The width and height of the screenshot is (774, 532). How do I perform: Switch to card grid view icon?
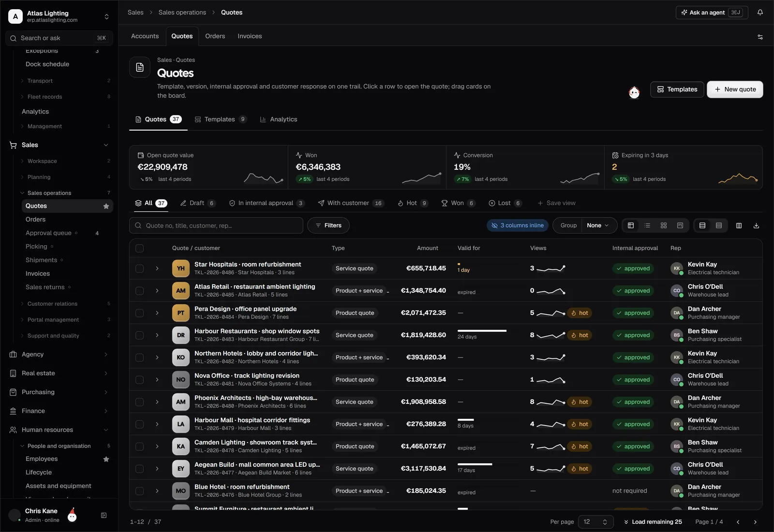[x=664, y=225]
